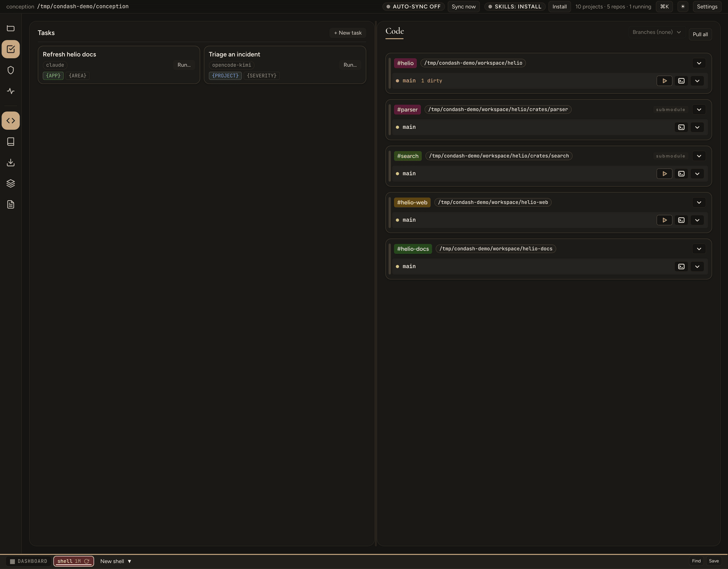Select the {AREA} placeholder tag
This screenshot has width=728, height=569.
[x=77, y=76]
